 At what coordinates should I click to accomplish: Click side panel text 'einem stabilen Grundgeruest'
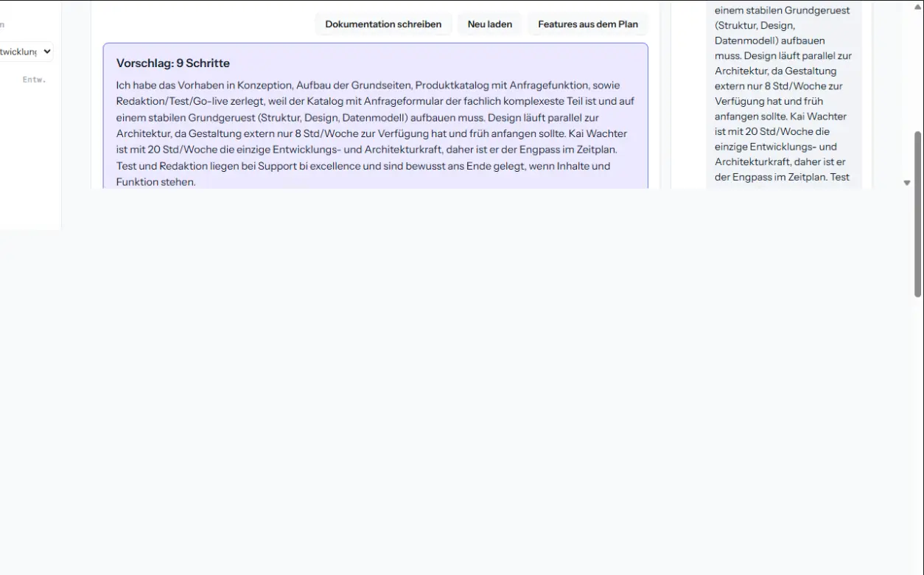point(782,10)
